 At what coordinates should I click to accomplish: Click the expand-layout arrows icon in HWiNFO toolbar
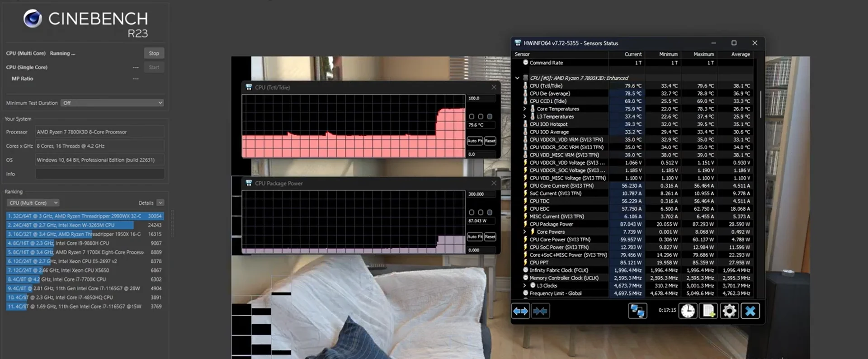(x=521, y=311)
